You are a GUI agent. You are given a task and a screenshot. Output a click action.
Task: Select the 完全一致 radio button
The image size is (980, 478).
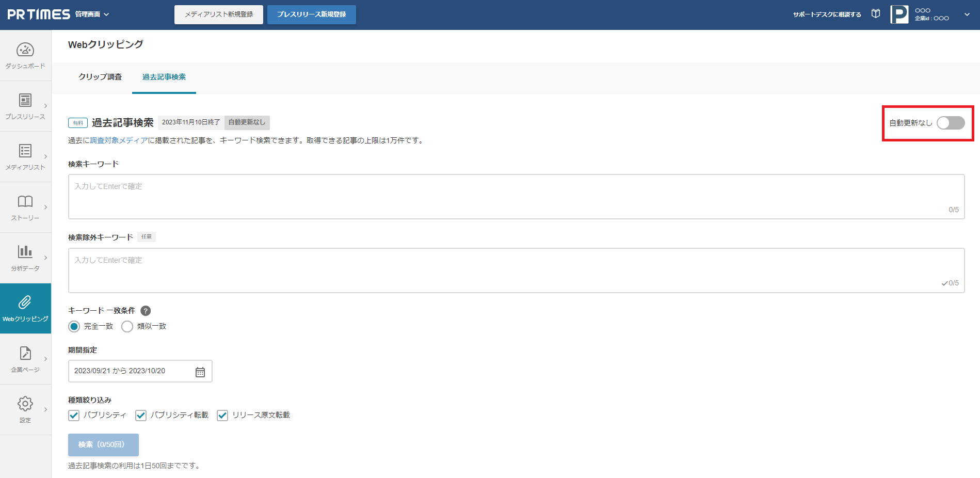pyautogui.click(x=74, y=327)
